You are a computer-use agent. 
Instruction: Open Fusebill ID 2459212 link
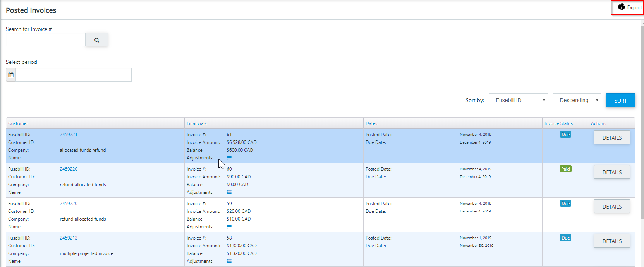69,238
